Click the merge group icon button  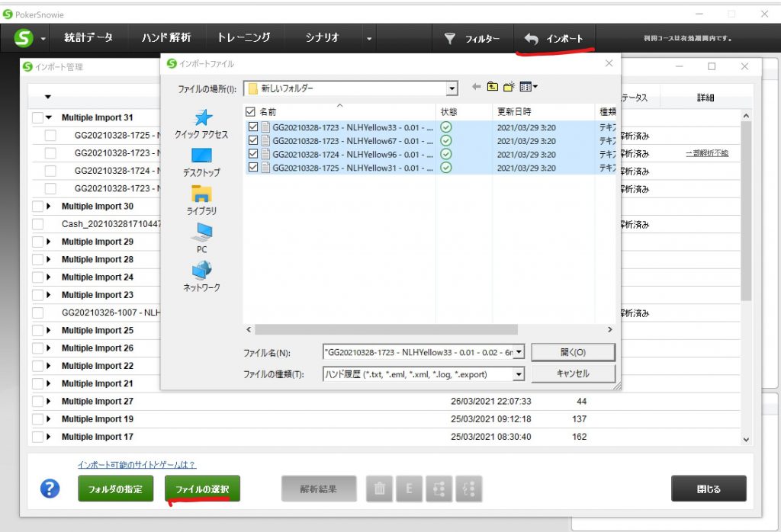[439, 489]
